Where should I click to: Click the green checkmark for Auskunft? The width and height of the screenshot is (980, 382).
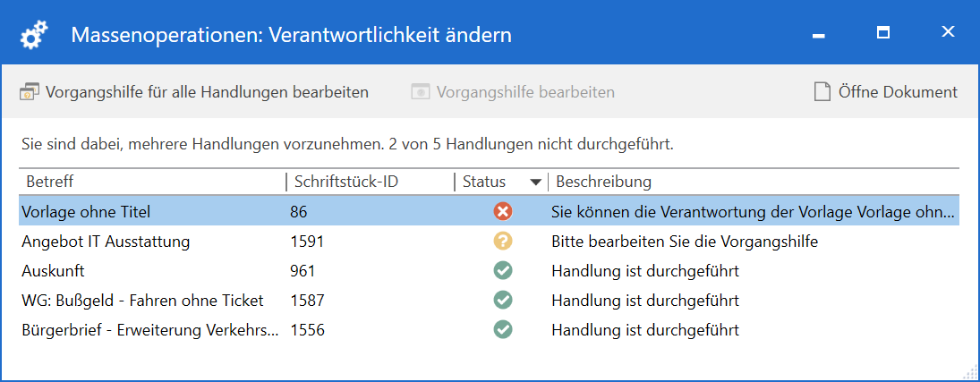coord(503,271)
